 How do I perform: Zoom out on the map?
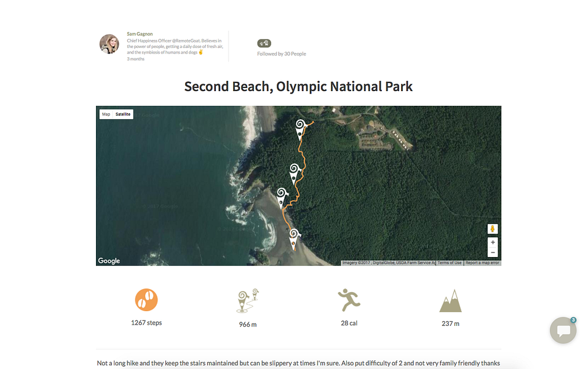(x=493, y=253)
